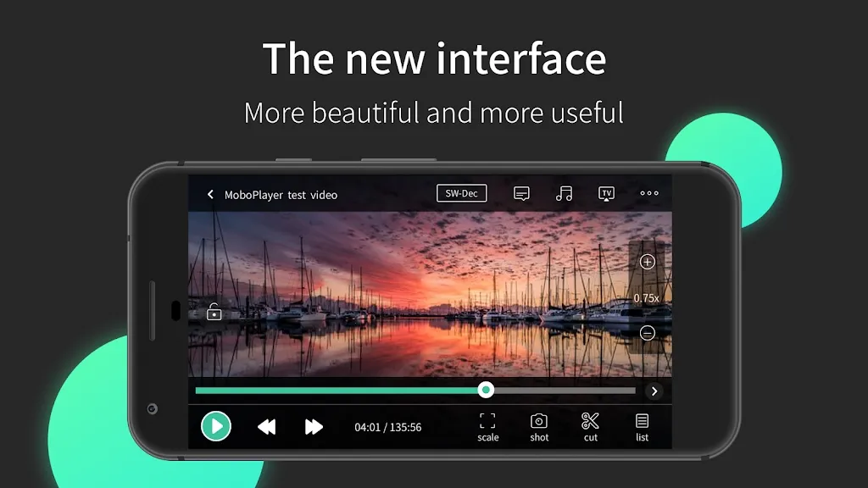
Task: Open TV casting dropdown arrow
Action: tap(606, 200)
